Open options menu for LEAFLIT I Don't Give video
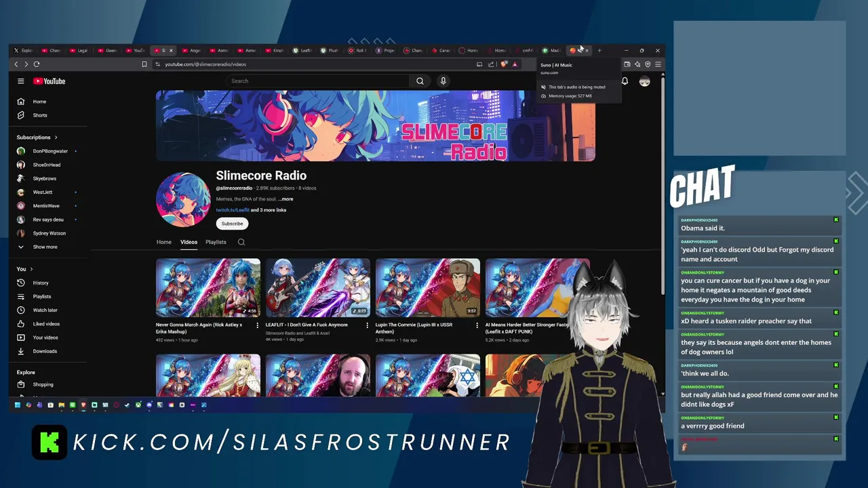868x488 pixels. [367, 325]
